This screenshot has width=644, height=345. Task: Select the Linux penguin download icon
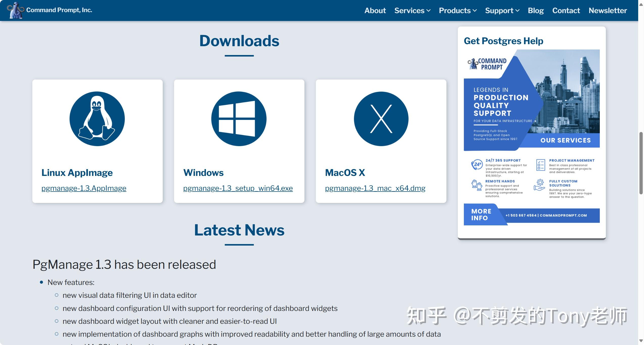(x=97, y=119)
